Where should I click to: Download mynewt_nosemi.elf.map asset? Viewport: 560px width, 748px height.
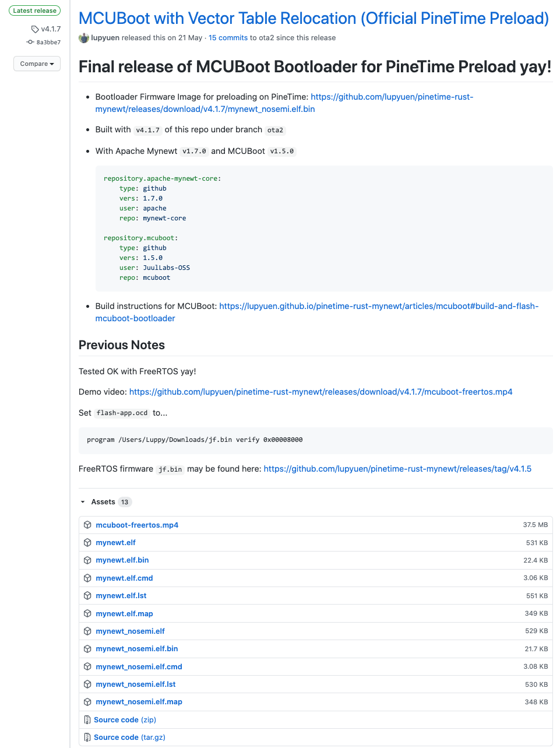tap(139, 702)
